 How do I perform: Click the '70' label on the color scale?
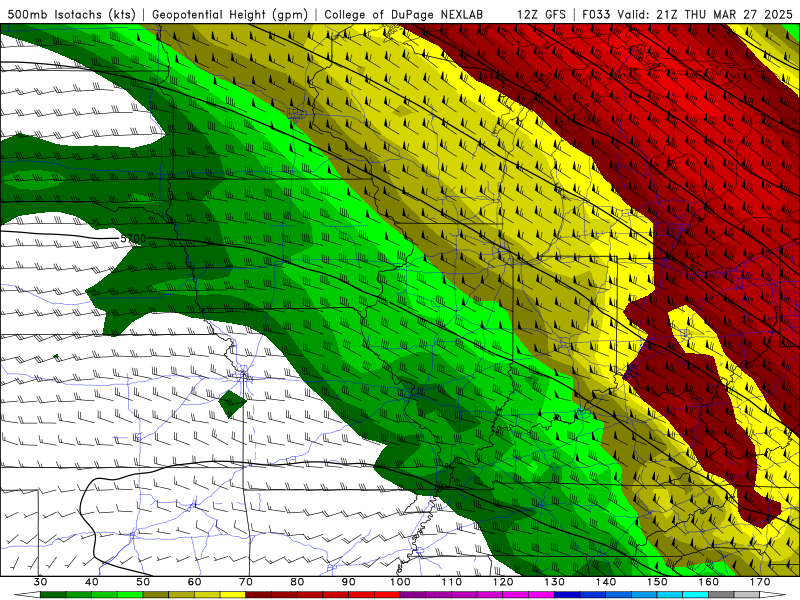click(x=246, y=582)
